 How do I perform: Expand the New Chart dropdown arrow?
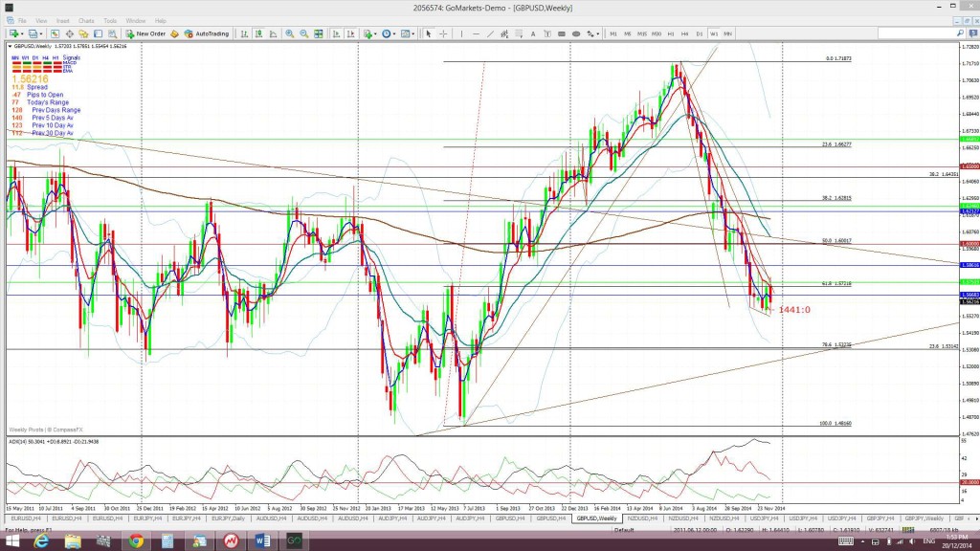click(22, 33)
